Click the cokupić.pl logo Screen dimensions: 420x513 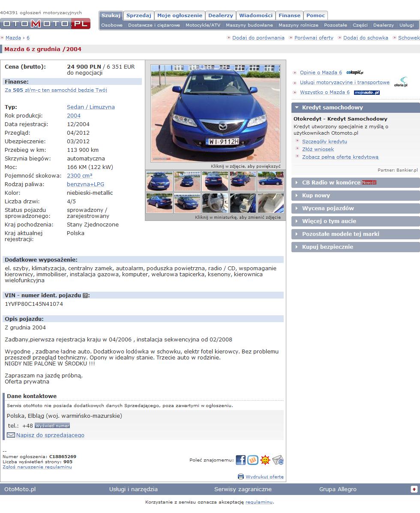click(354, 72)
